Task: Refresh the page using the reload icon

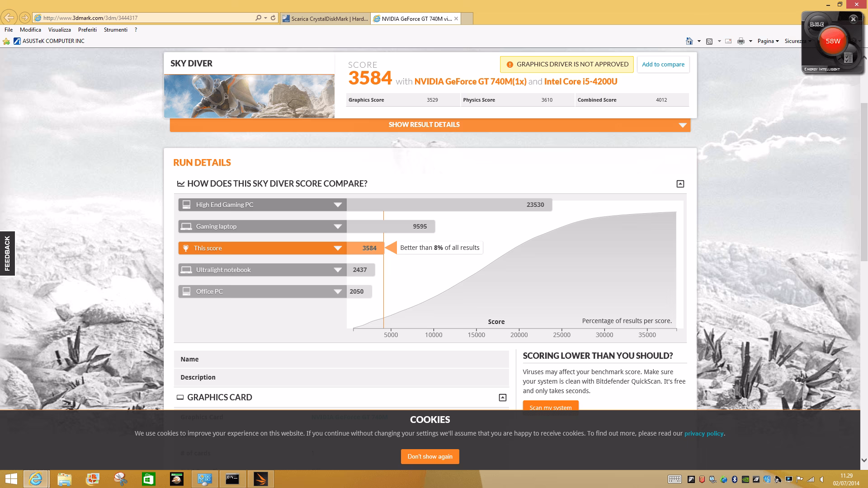Action: pos(273,18)
